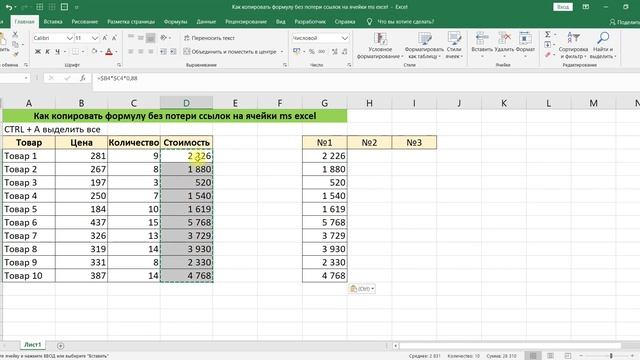Open the font size 11 dropdown

95,38
